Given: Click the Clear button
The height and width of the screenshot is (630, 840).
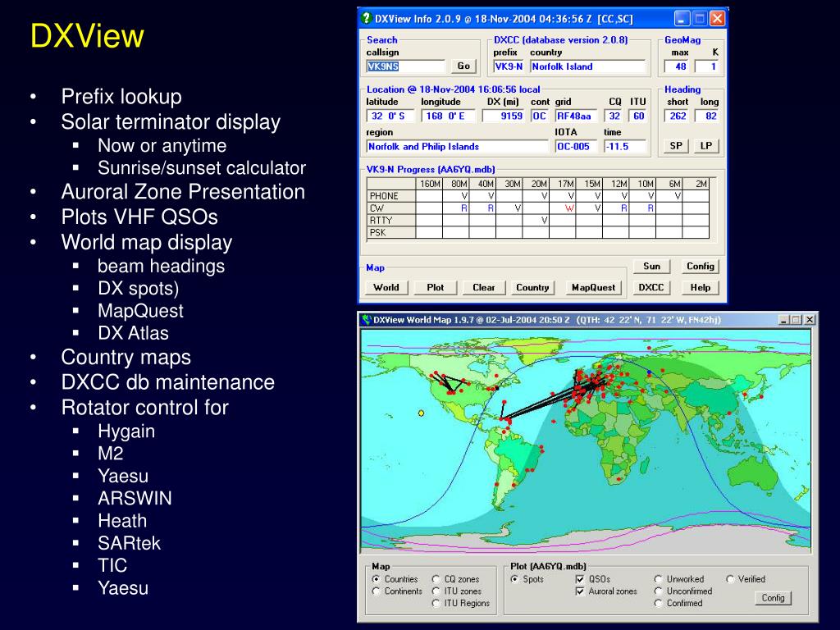Looking at the screenshot, I should pyautogui.click(x=484, y=288).
